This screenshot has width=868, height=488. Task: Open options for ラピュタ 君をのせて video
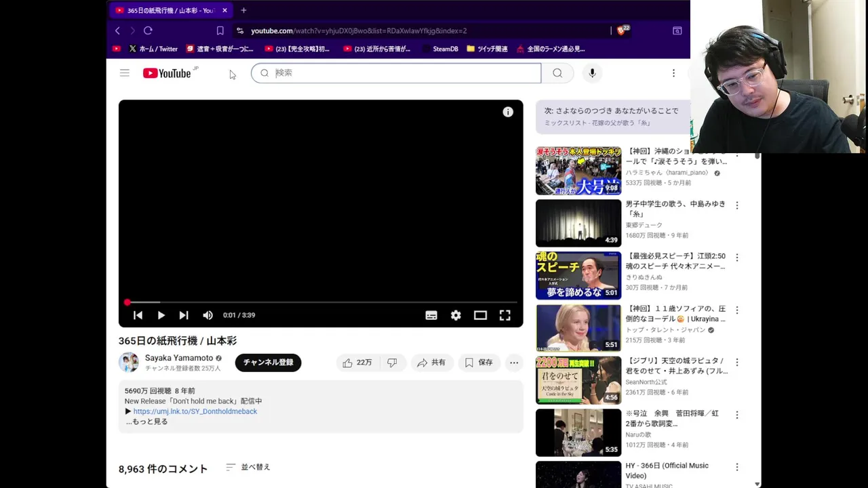[x=737, y=362]
